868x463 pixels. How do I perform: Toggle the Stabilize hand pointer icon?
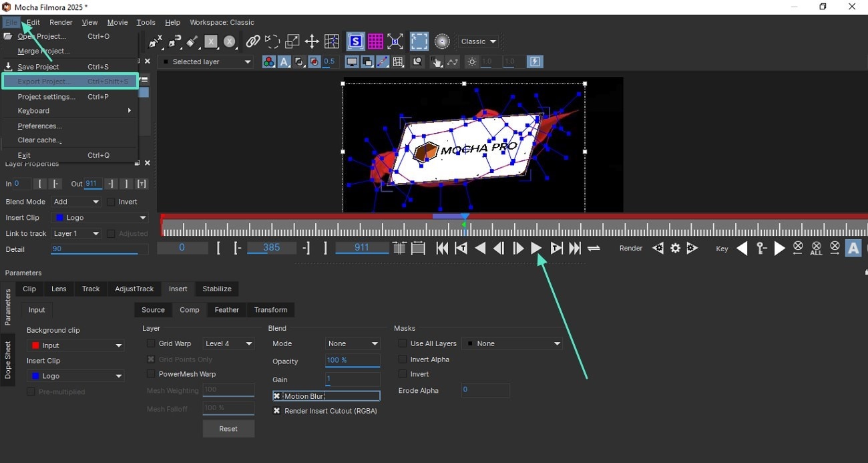point(437,61)
